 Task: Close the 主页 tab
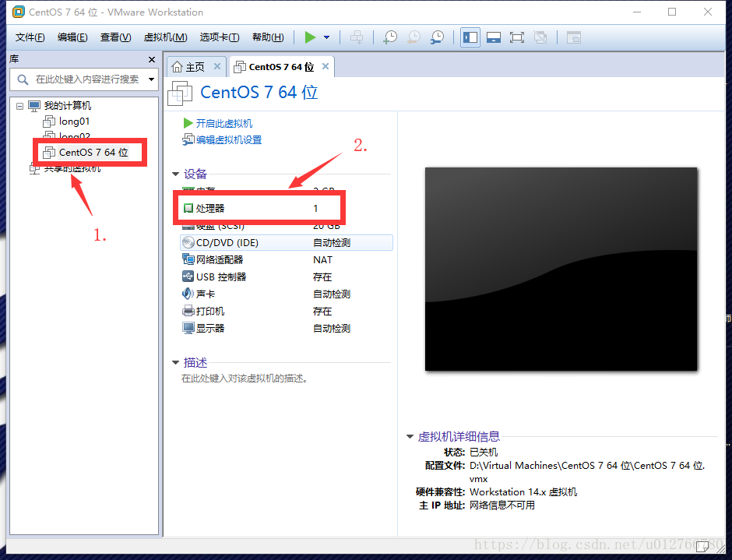pos(217,66)
